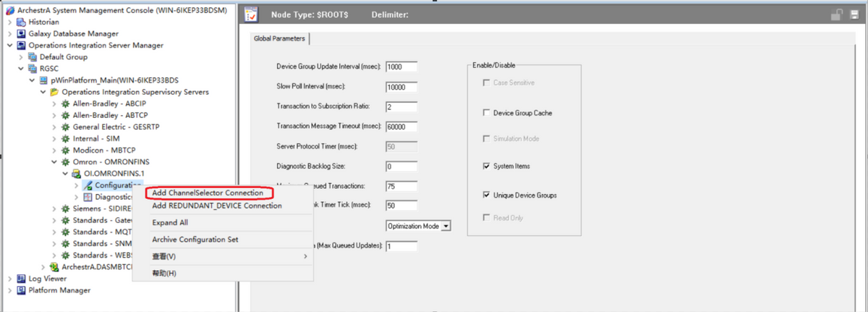Click the Diagnostics node icon
Image resolution: width=868 pixels, height=312 pixels.
coord(88,197)
